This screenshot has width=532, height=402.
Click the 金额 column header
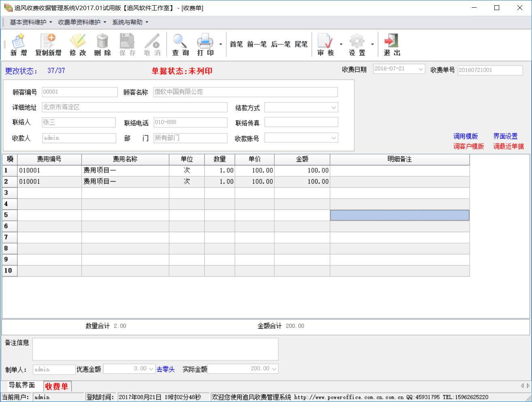(302, 159)
